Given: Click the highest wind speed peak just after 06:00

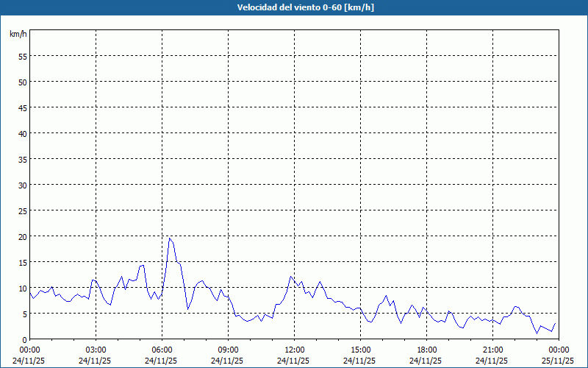Looking at the screenshot, I should pyautogui.click(x=170, y=238).
